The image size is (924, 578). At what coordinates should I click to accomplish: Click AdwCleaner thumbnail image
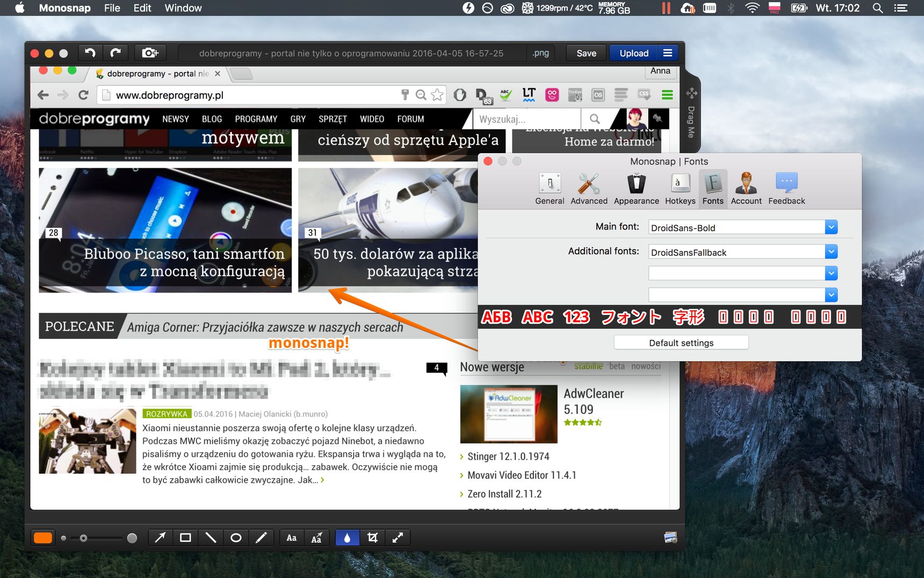coord(509,414)
